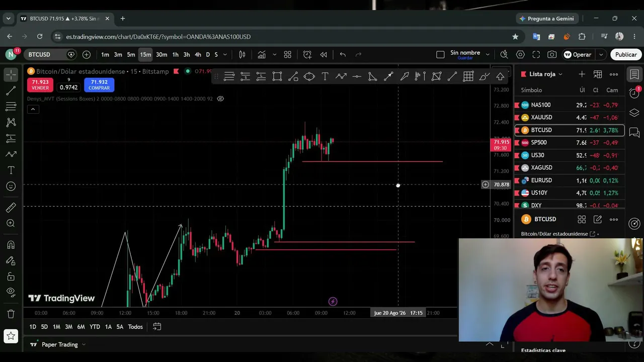
Task: Switch to the 4h timeframe
Action: (198, 54)
